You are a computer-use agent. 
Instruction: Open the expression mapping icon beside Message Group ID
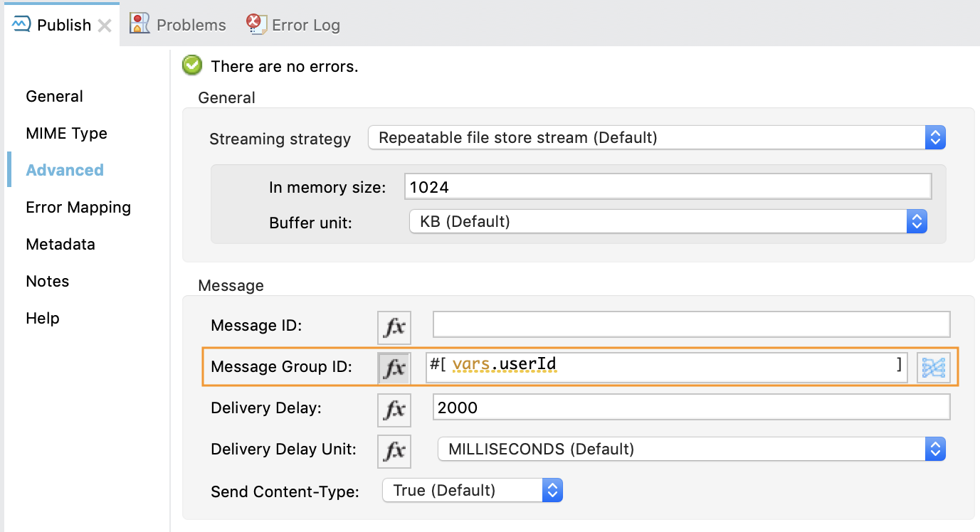tap(934, 368)
